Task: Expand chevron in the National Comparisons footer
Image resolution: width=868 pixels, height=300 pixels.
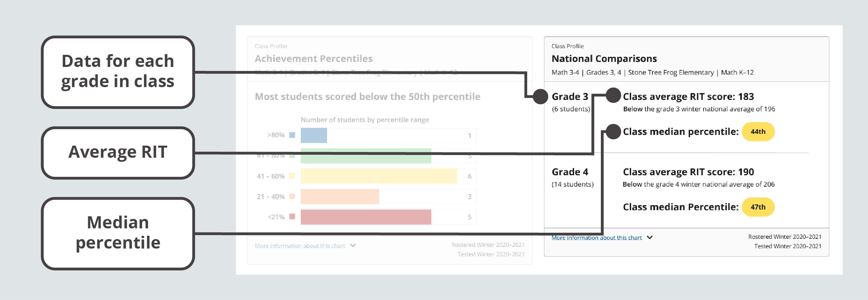Action: tap(650, 237)
